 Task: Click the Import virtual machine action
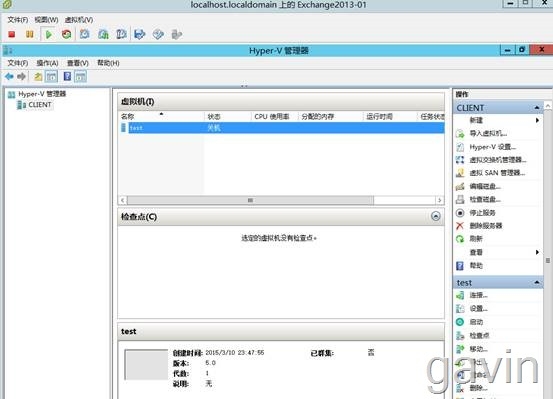pos(488,133)
